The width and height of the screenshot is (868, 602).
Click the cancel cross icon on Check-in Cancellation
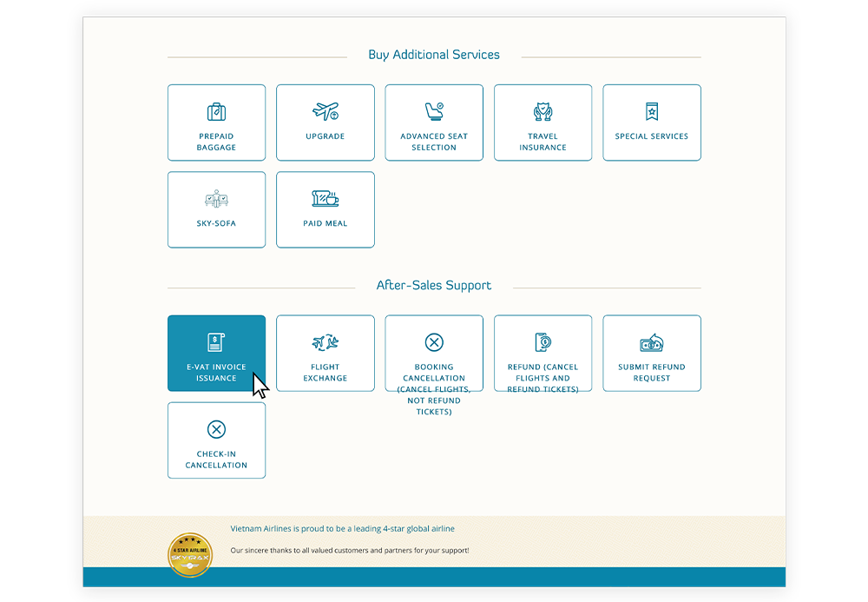(x=216, y=427)
